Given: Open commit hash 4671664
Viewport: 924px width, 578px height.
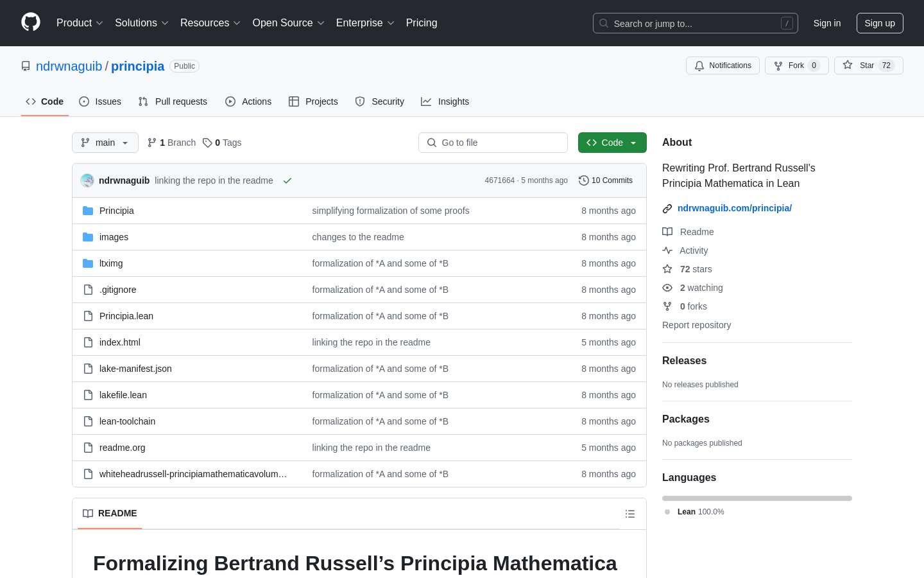Looking at the screenshot, I should tap(499, 180).
